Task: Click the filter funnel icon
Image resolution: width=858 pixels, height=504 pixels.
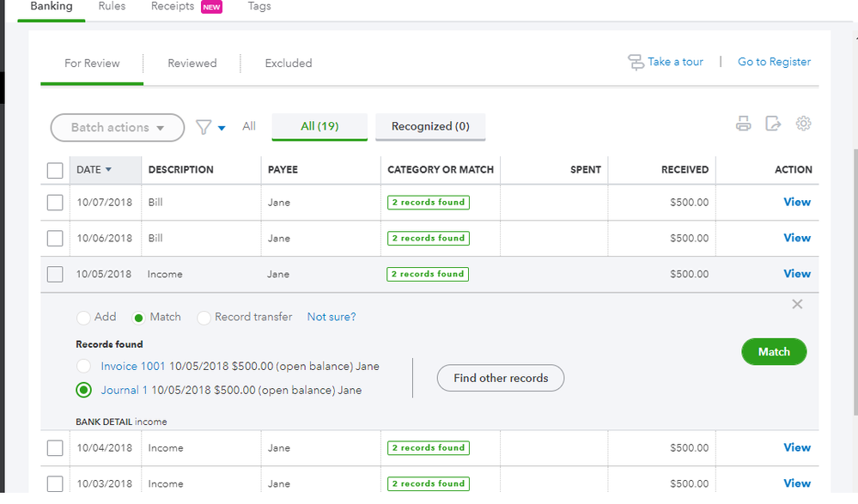Action: pyautogui.click(x=204, y=127)
